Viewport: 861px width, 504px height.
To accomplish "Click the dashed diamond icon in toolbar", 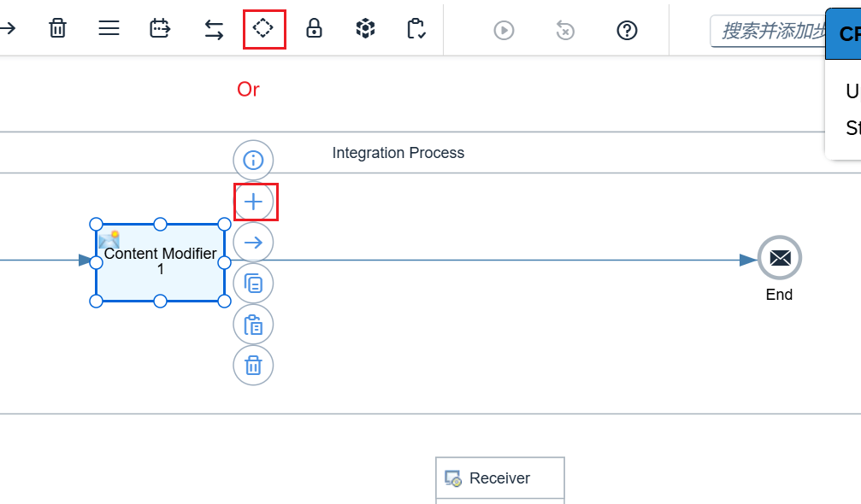I will pos(263,28).
